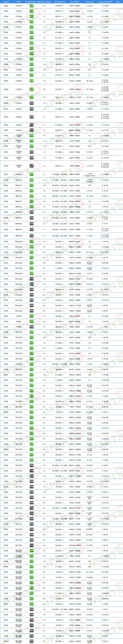The image size is (123, 644).
Task: Select the '96kW / 130KM' CORSA power cell
Action: click(75, 130)
